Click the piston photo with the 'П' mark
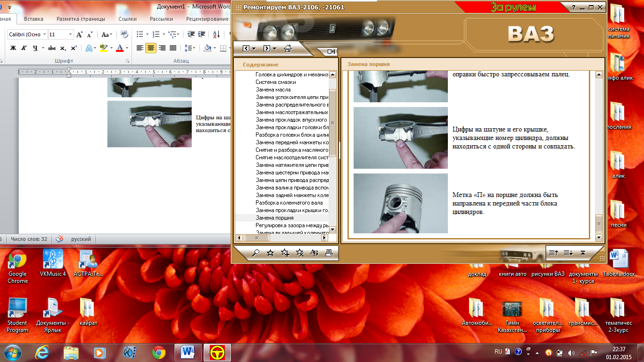The width and height of the screenshot is (644, 362). tap(401, 203)
